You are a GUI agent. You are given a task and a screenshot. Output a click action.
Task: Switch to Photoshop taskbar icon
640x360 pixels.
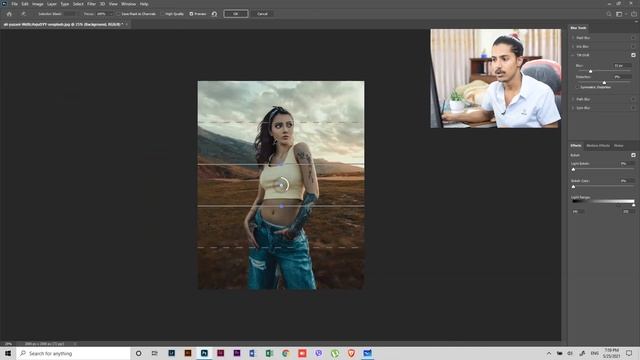tap(204, 353)
